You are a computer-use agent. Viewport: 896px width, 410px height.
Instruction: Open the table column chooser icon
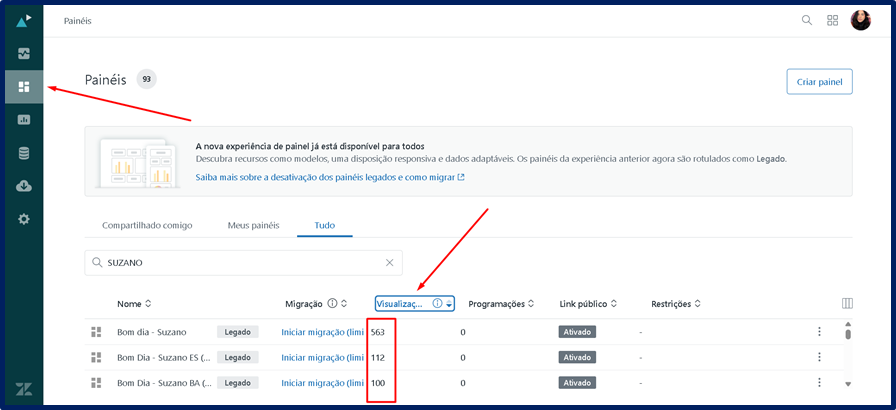pyautogui.click(x=848, y=304)
